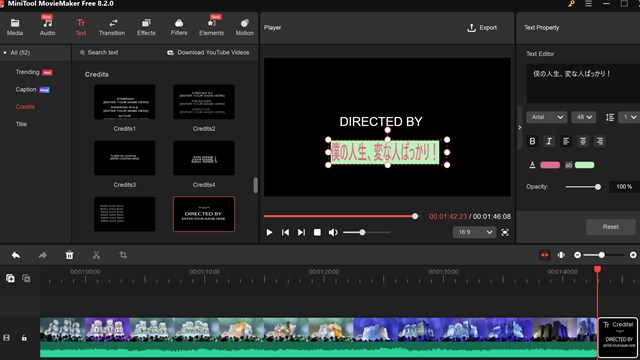Play the video preview
The width and height of the screenshot is (640, 360).
click(269, 232)
